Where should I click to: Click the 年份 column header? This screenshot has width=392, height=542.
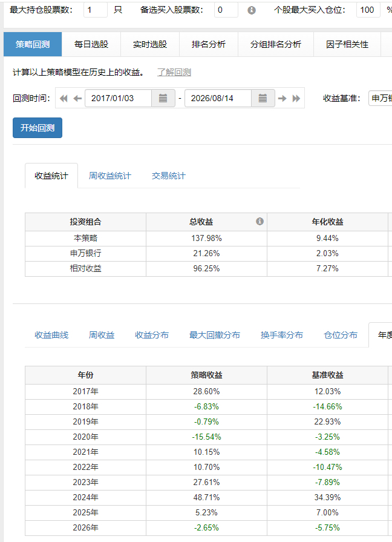[86, 375]
